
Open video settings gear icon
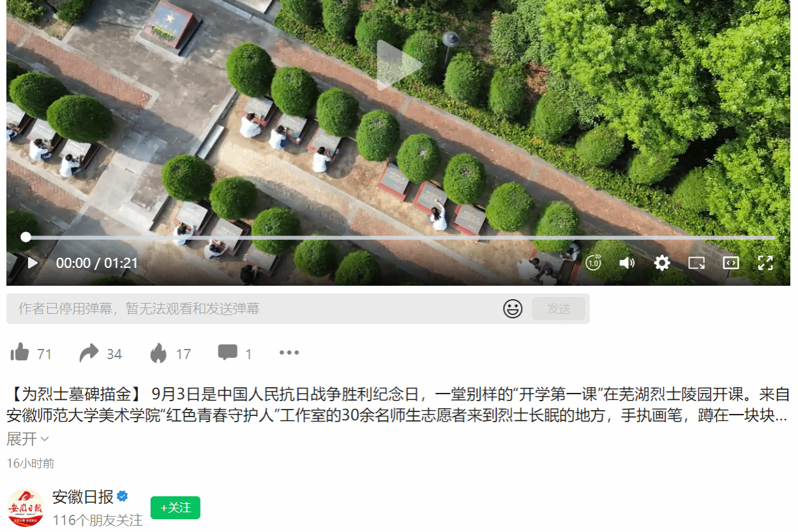pyautogui.click(x=662, y=263)
